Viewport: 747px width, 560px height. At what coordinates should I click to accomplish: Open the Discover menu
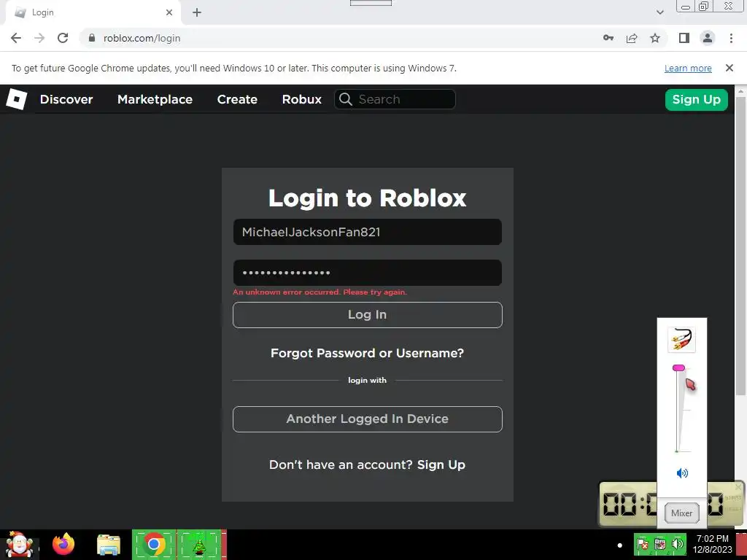66,99
